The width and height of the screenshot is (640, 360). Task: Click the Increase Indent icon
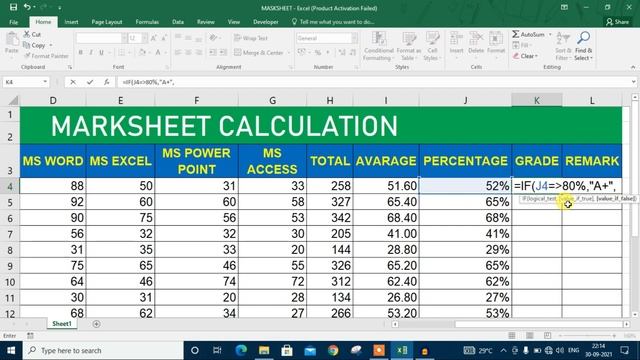(223, 53)
